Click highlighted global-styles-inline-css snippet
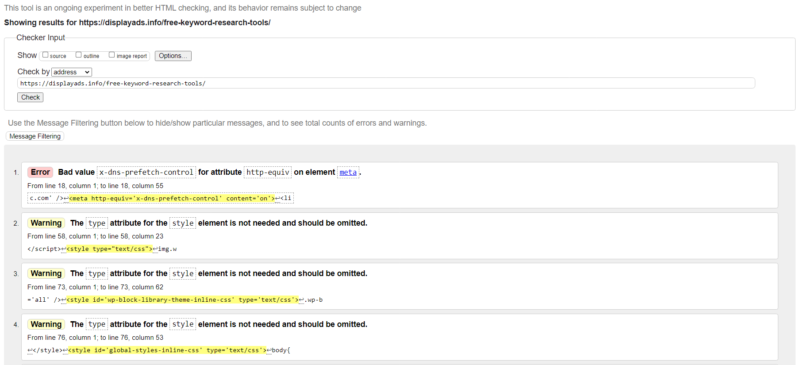Viewport: 800px width, 365px height. 168,350
